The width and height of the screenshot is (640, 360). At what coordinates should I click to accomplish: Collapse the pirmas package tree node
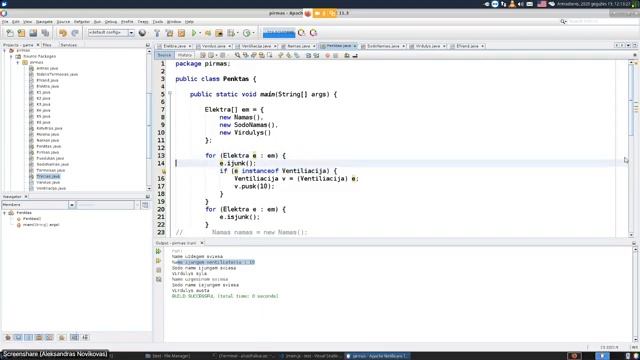(18, 62)
